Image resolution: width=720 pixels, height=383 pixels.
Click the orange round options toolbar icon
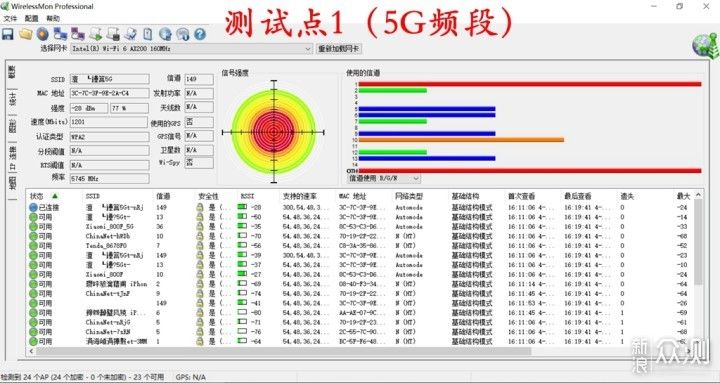43,34
